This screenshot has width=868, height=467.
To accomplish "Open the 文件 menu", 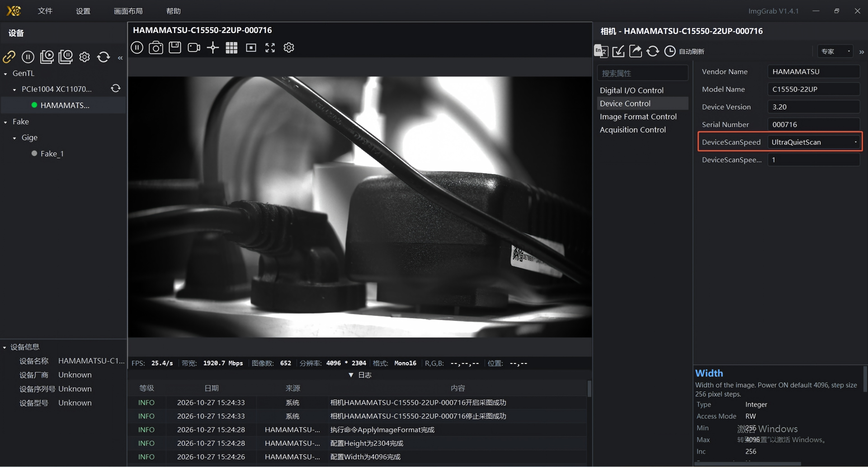I will pyautogui.click(x=45, y=11).
